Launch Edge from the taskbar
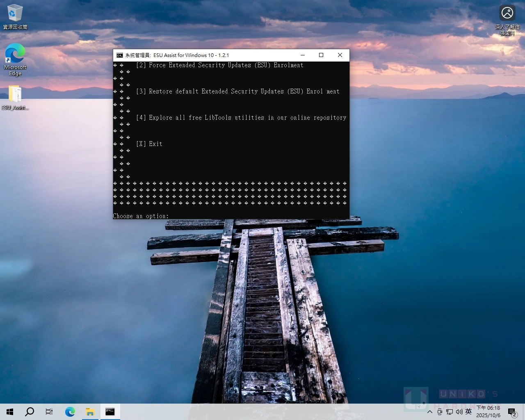Image resolution: width=525 pixels, height=420 pixels. pyautogui.click(x=70, y=412)
